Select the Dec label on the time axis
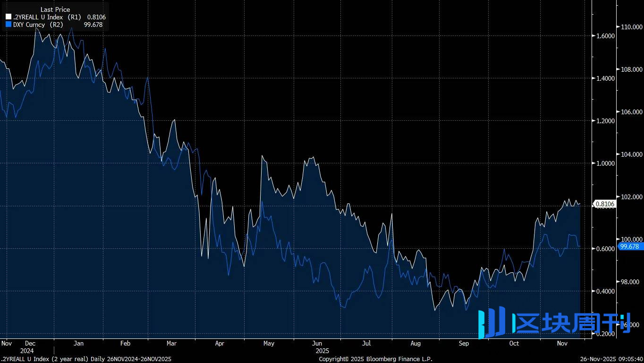Viewport: 644px width, 363px height. 30,343
